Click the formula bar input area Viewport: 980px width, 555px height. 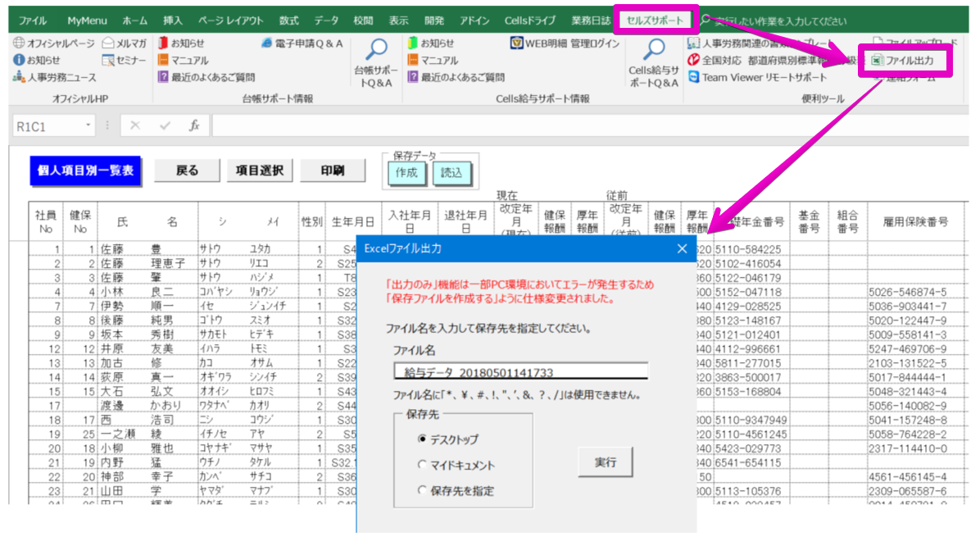click(589, 125)
